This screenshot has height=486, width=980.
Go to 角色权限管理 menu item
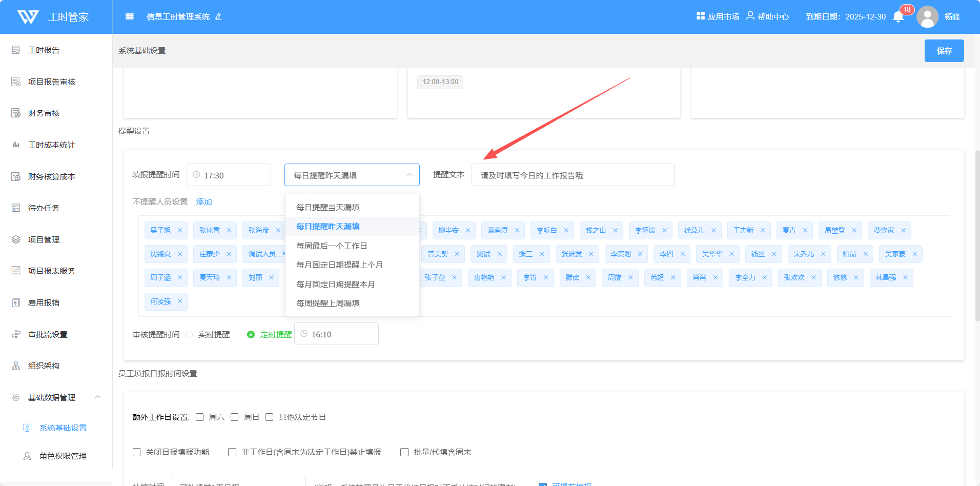(63, 456)
